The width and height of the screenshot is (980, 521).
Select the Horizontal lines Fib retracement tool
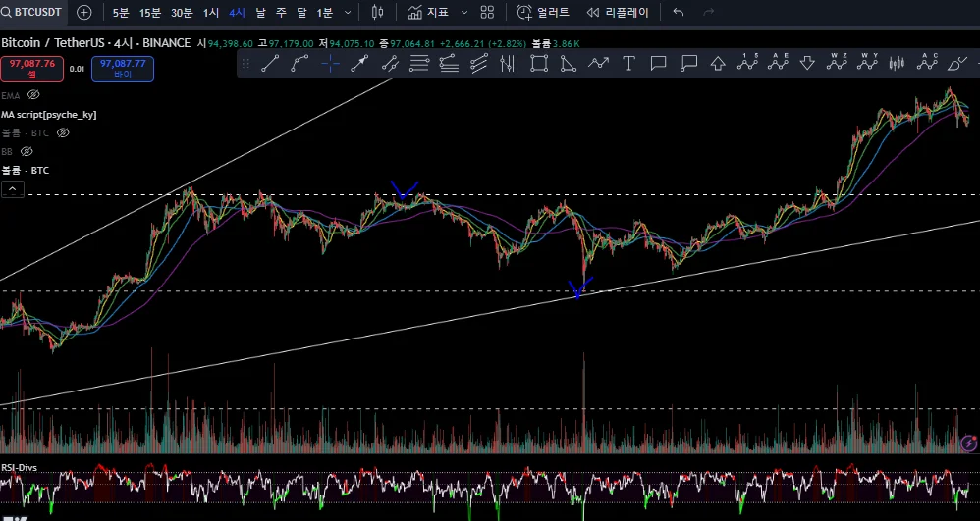(419, 63)
